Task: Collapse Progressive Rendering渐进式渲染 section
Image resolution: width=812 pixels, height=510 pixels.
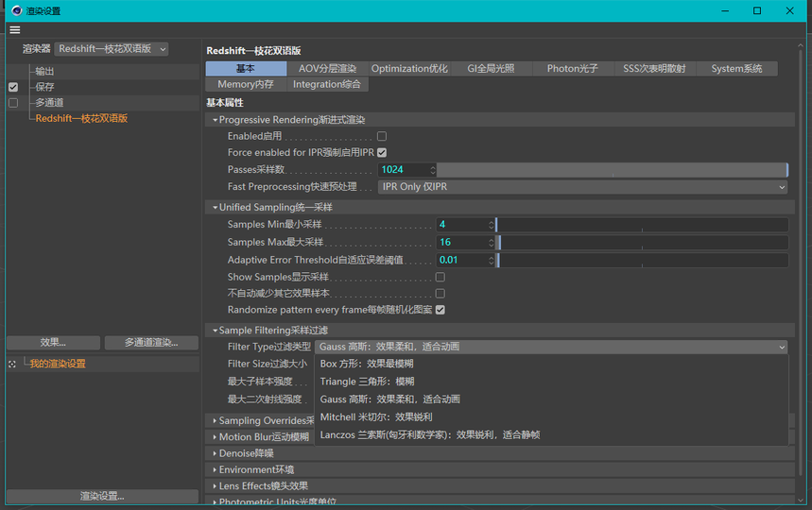Action: point(215,120)
